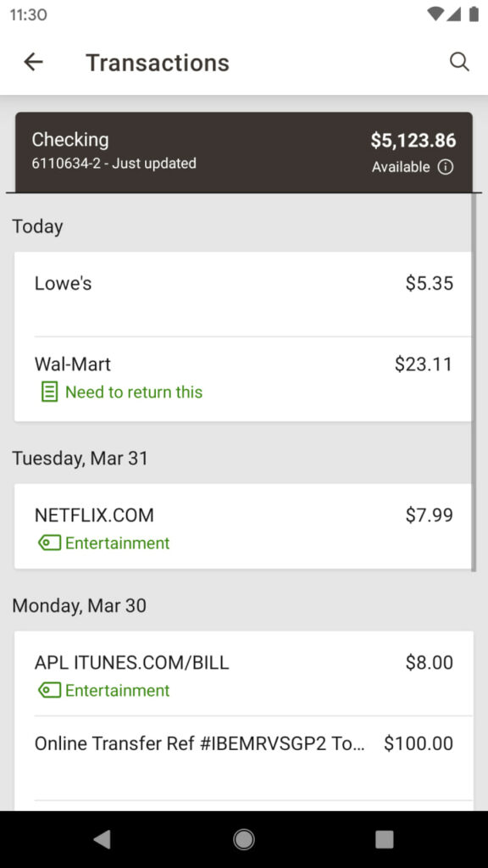Click the transactions list scrollbar

tap(474, 382)
